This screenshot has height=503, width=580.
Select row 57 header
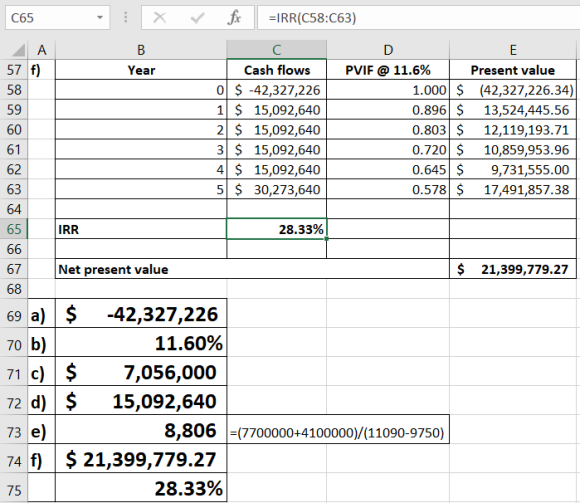[x=14, y=70]
